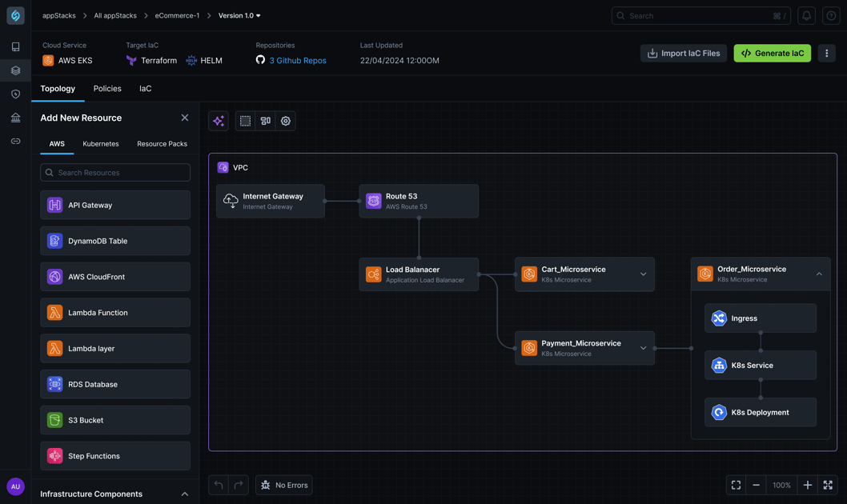847x504 pixels.
Task: Switch to the Kubernetes resources tab
Action: tap(100, 144)
